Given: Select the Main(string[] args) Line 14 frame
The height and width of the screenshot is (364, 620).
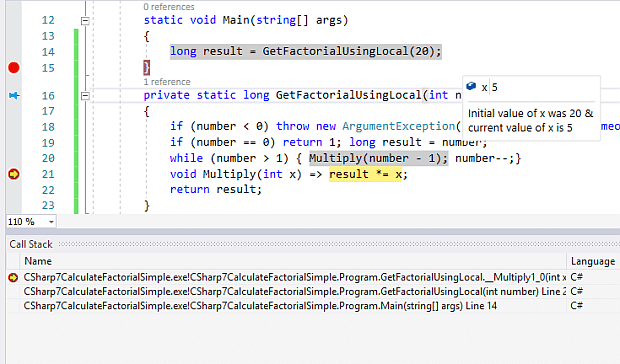Looking at the screenshot, I should click(260, 306).
